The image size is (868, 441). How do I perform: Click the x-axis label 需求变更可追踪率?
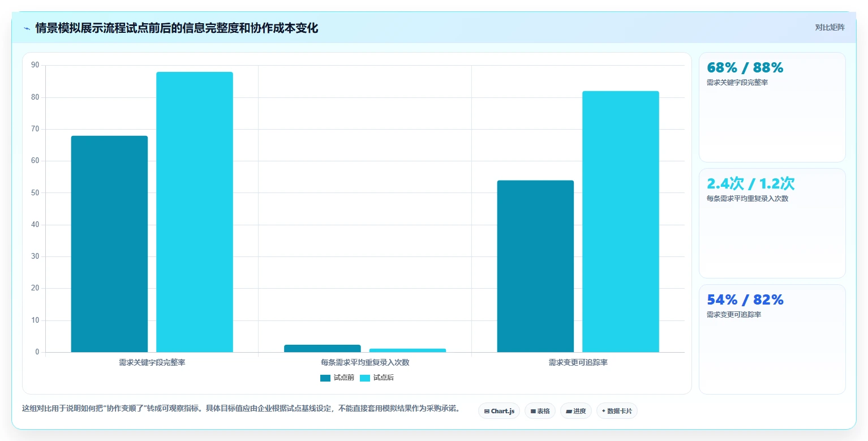click(x=578, y=362)
